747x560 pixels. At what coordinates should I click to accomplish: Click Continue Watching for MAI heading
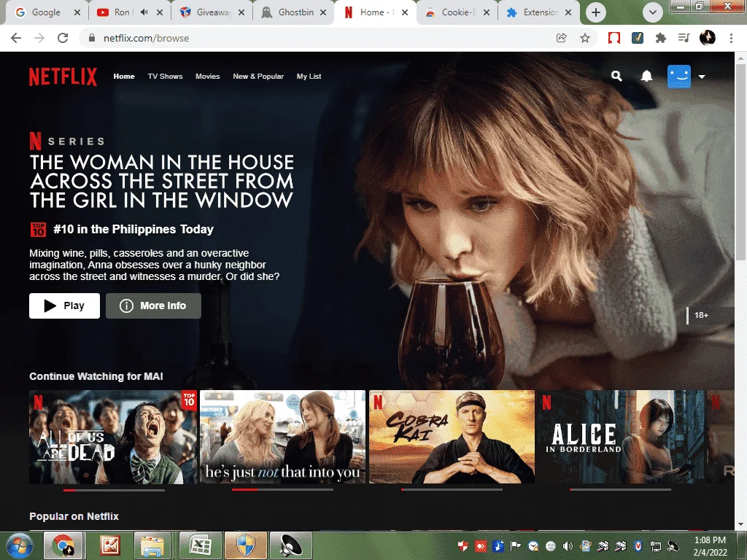[x=96, y=376]
